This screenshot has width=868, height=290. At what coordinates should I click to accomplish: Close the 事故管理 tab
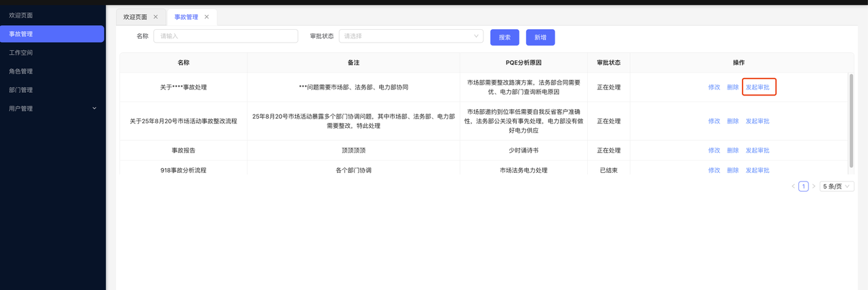coord(206,17)
